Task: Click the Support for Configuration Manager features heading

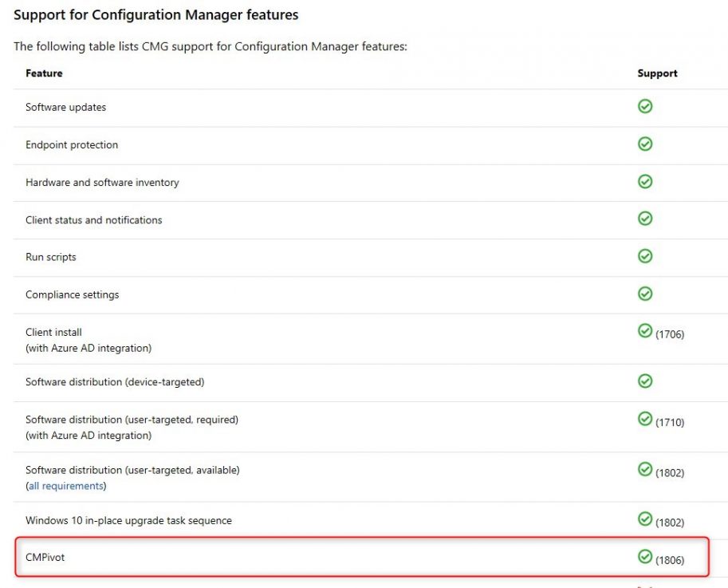Action: point(155,14)
